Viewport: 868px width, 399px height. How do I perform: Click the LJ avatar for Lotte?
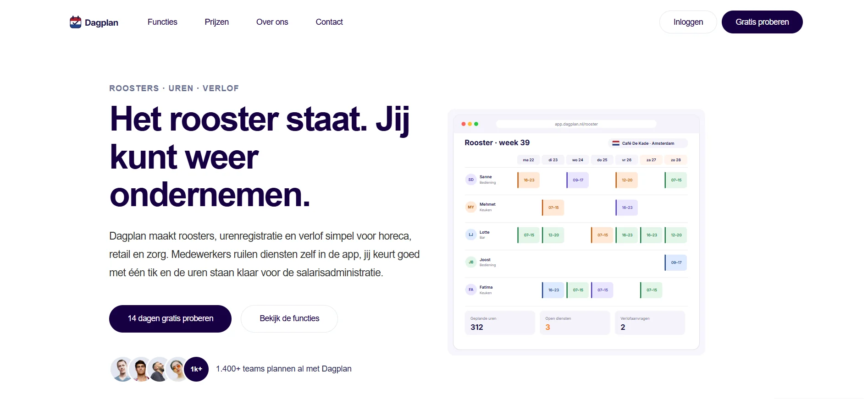[471, 235]
